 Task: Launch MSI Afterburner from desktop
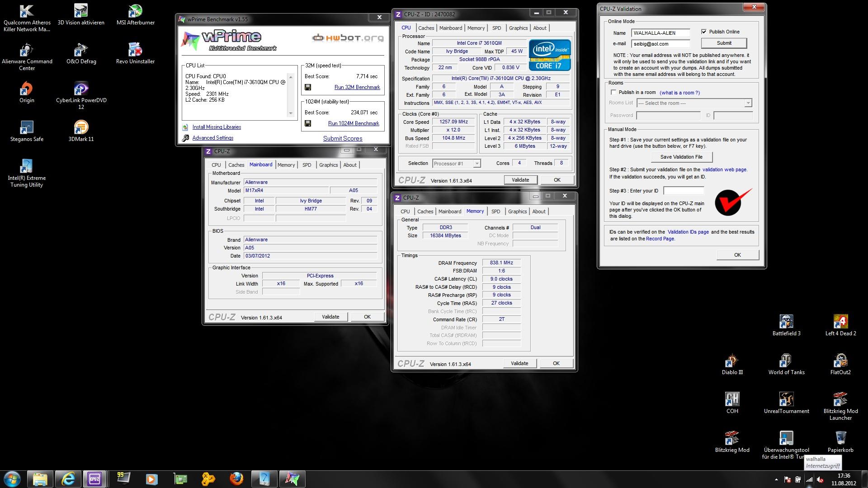[x=135, y=15]
